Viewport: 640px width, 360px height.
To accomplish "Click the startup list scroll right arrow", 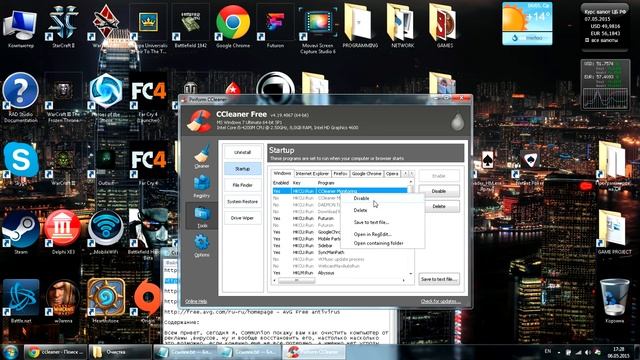I will [404, 280].
